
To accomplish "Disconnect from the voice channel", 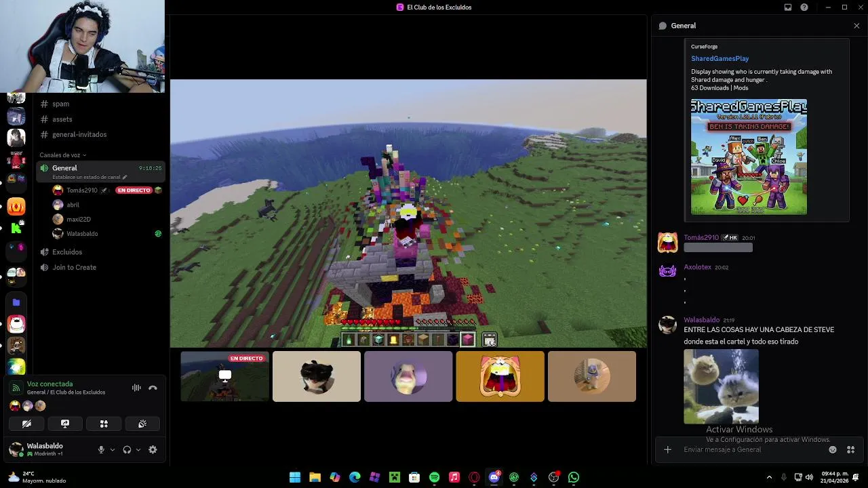I will coord(153,388).
